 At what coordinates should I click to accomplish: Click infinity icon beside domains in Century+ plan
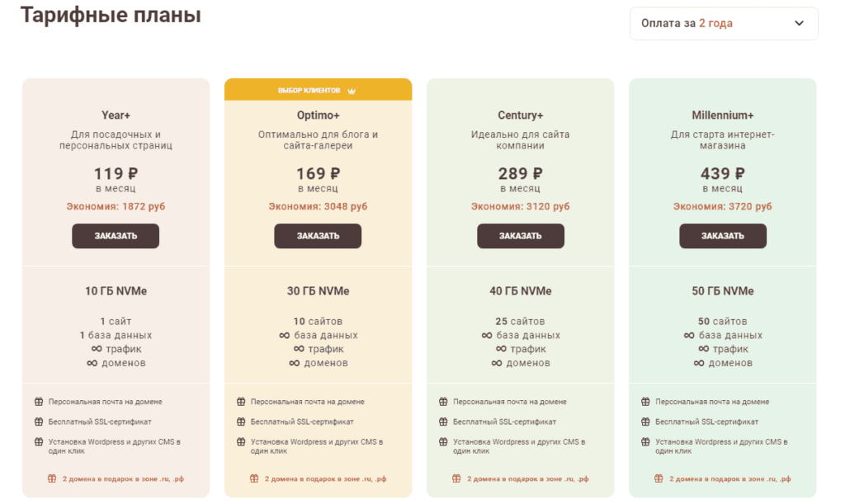pos(497,363)
